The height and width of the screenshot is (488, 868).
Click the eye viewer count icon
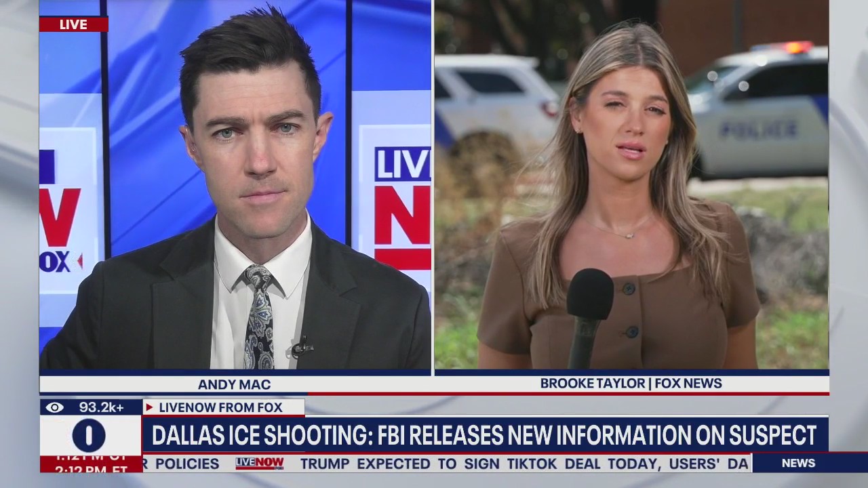click(54, 407)
